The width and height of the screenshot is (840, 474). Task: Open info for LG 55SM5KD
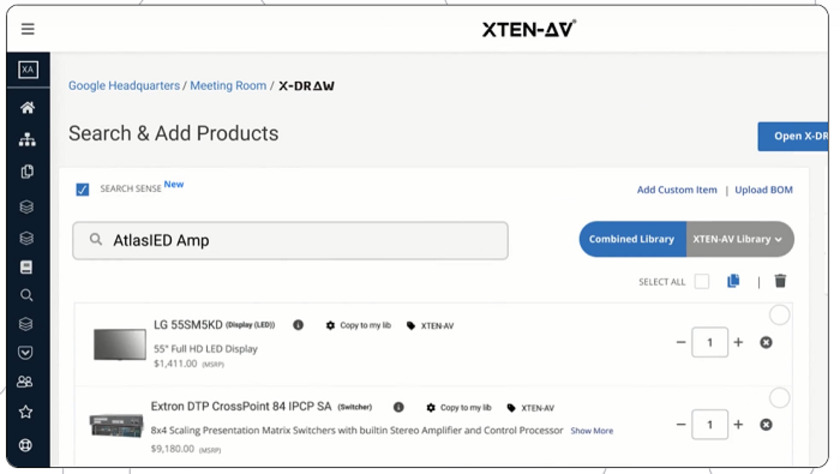coord(298,325)
